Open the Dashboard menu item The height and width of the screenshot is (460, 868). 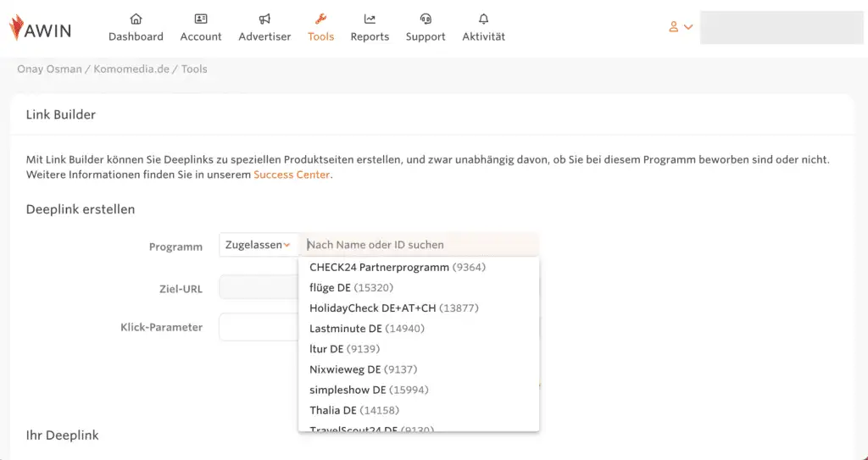[x=136, y=36]
